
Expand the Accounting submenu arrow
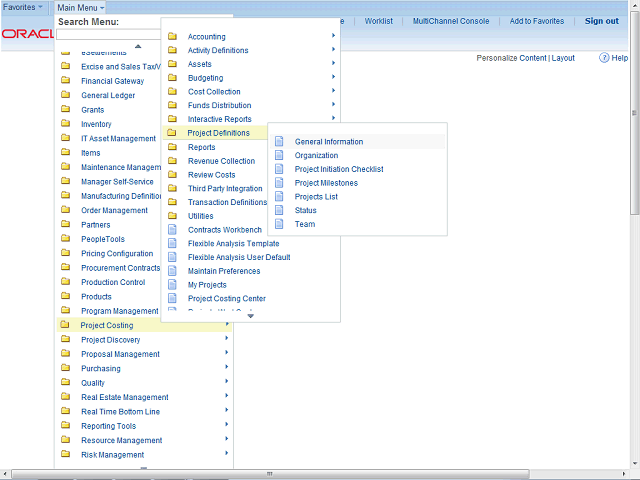click(333, 36)
